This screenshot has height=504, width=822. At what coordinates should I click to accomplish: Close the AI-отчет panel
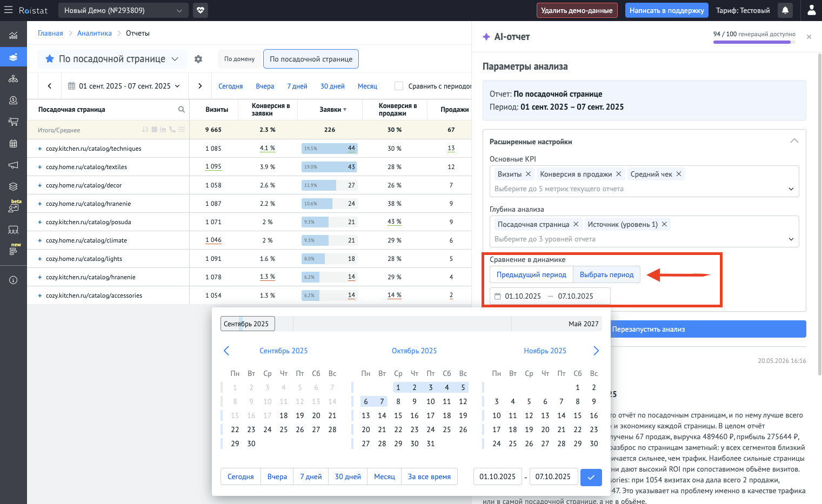coord(809,37)
